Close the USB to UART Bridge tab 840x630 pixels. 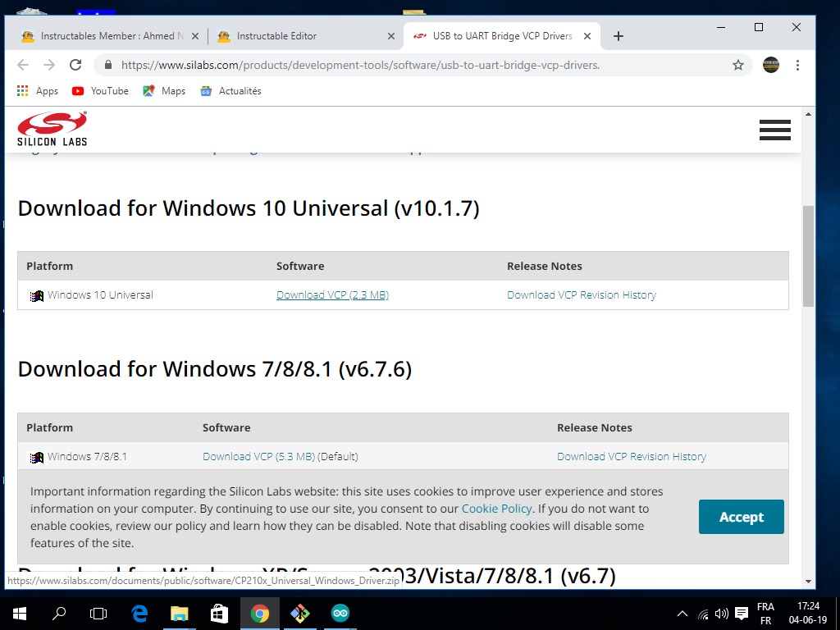tap(587, 36)
